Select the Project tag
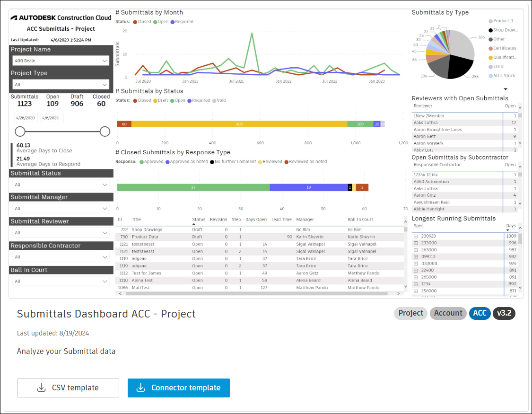The image size is (532, 414). click(410, 313)
